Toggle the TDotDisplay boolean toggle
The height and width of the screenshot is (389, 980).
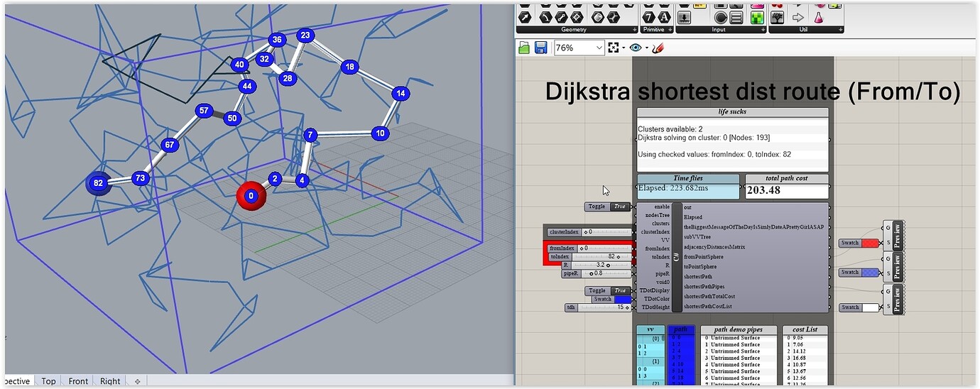click(x=608, y=290)
